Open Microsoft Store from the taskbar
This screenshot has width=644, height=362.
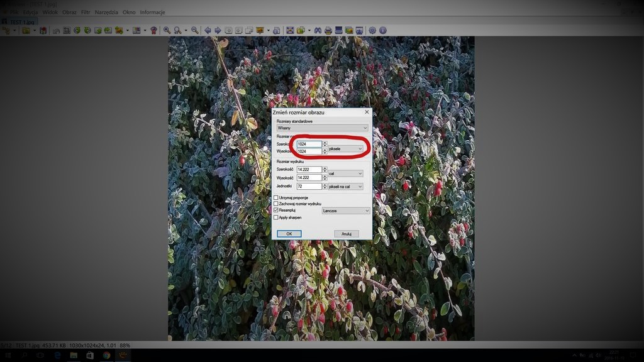pos(90,355)
